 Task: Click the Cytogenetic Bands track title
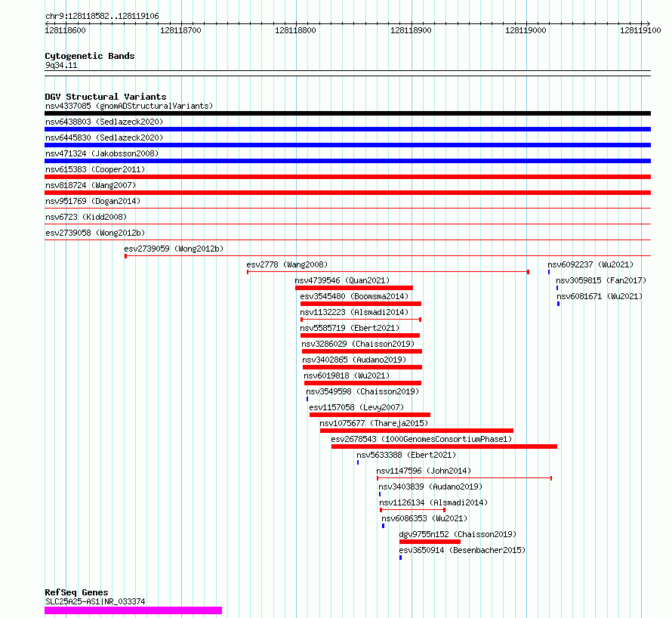[x=90, y=56]
